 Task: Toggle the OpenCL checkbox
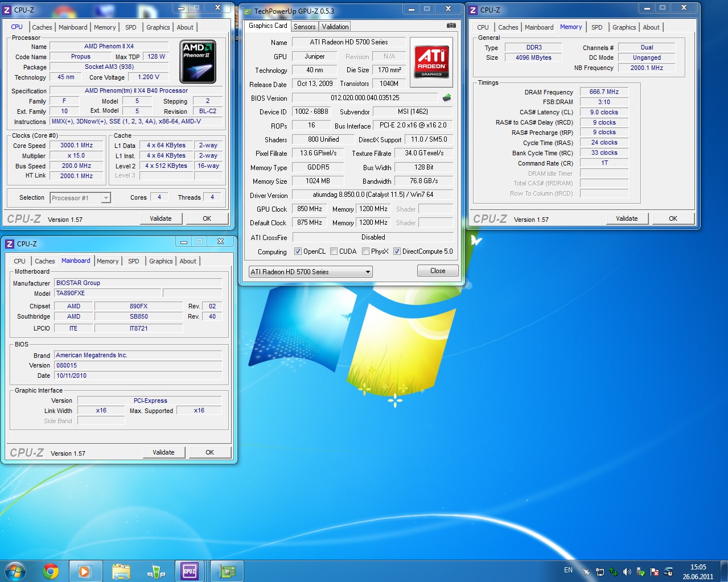tap(298, 251)
